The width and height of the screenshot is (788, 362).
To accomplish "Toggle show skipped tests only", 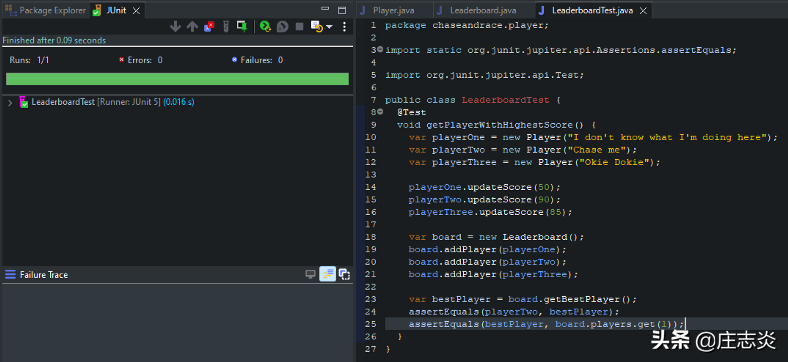I will click(x=226, y=27).
